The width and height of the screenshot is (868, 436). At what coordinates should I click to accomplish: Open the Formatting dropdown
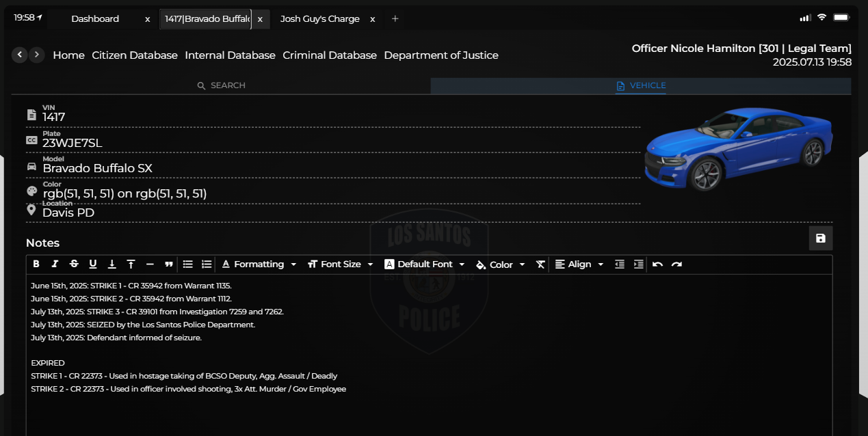(259, 264)
